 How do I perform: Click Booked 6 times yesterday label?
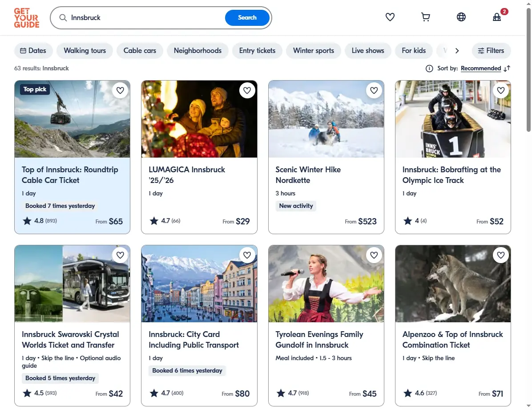tap(187, 370)
